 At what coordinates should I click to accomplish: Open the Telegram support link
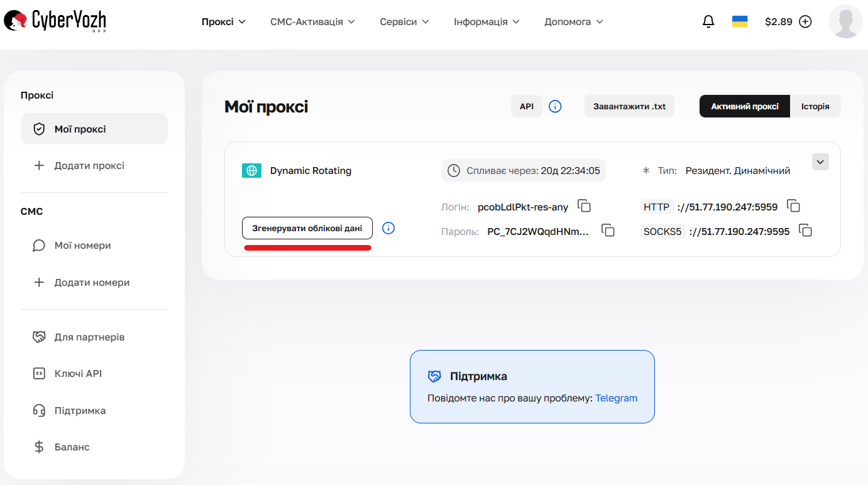[x=616, y=398]
